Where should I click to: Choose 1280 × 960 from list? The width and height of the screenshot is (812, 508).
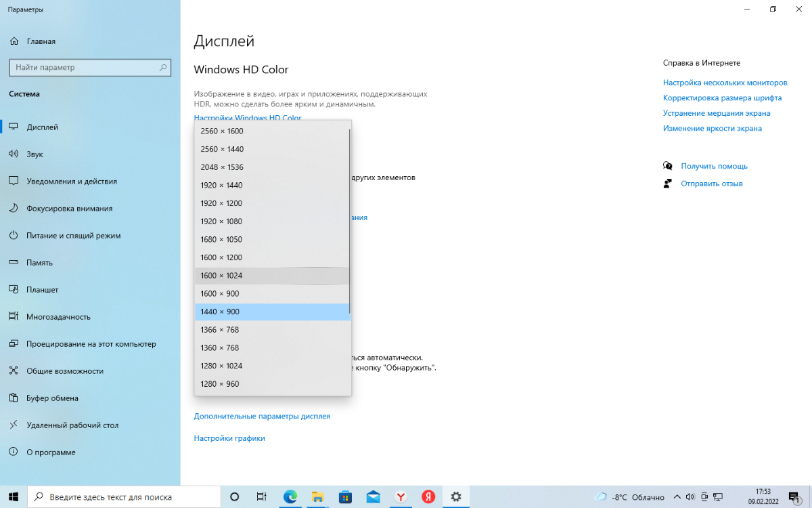click(x=272, y=384)
